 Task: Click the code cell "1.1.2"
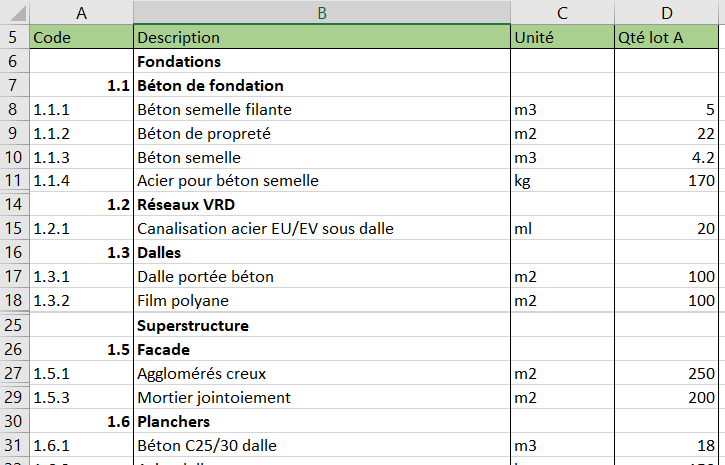coord(81,134)
